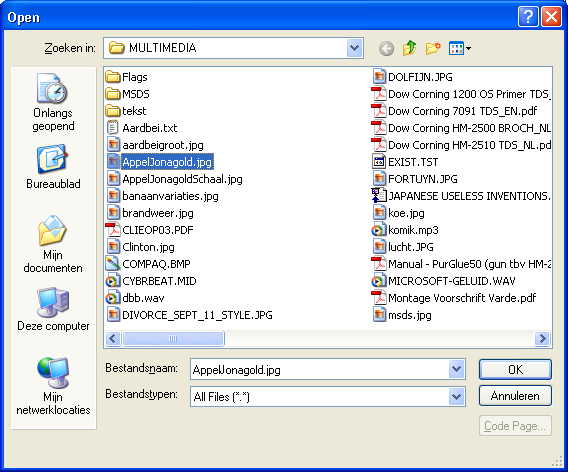Viewport: 568px width, 472px height.
Task: Expand the Bestandstypen dropdown arrow
Action: [456, 396]
